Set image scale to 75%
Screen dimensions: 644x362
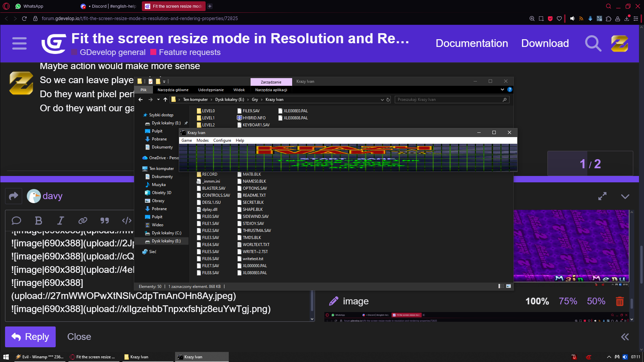[568, 301]
